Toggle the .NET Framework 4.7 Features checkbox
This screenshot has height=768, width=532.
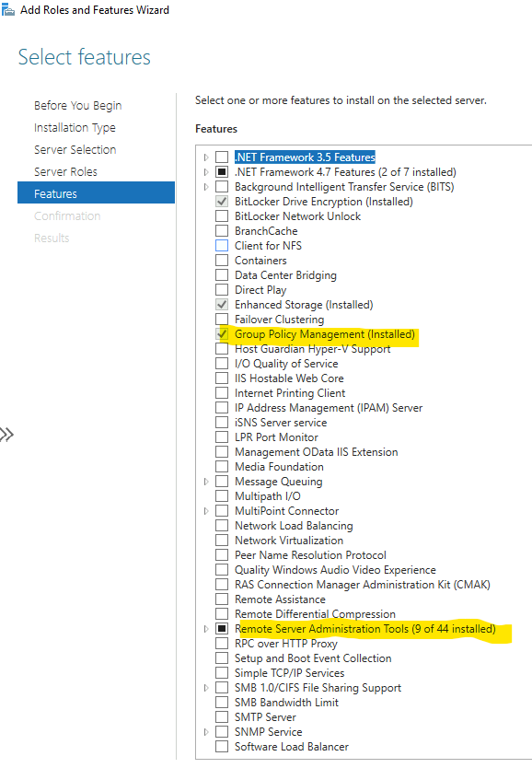click(x=222, y=172)
